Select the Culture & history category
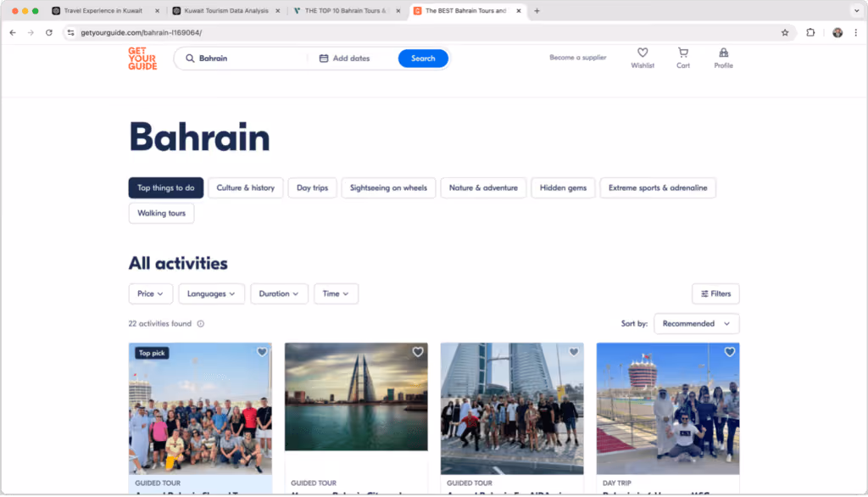 tap(245, 187)
